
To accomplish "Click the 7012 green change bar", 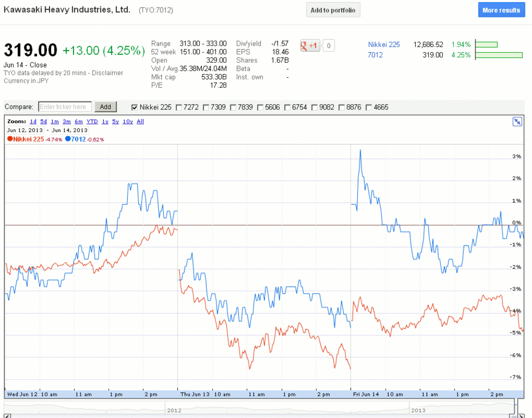I will pos(499,55).
